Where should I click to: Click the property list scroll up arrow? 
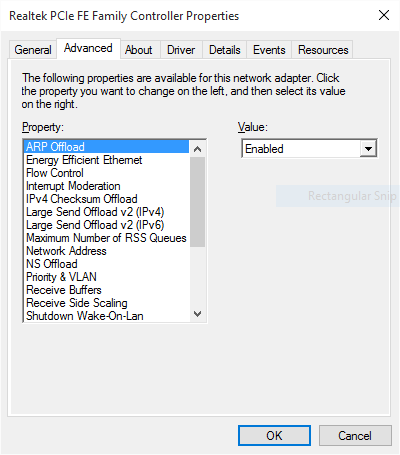pyautogui.click(x=197, y=149)
